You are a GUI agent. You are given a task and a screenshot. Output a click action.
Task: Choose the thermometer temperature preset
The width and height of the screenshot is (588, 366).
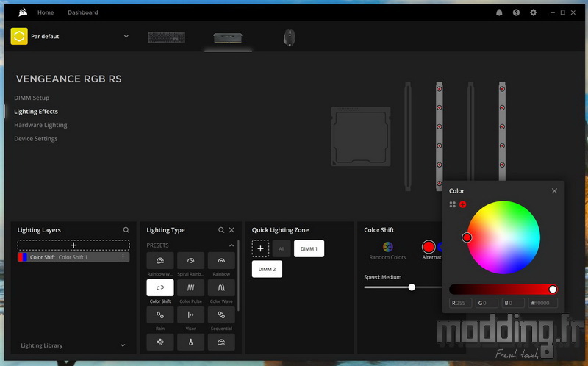pyautogui.click(x=190, y=342)
